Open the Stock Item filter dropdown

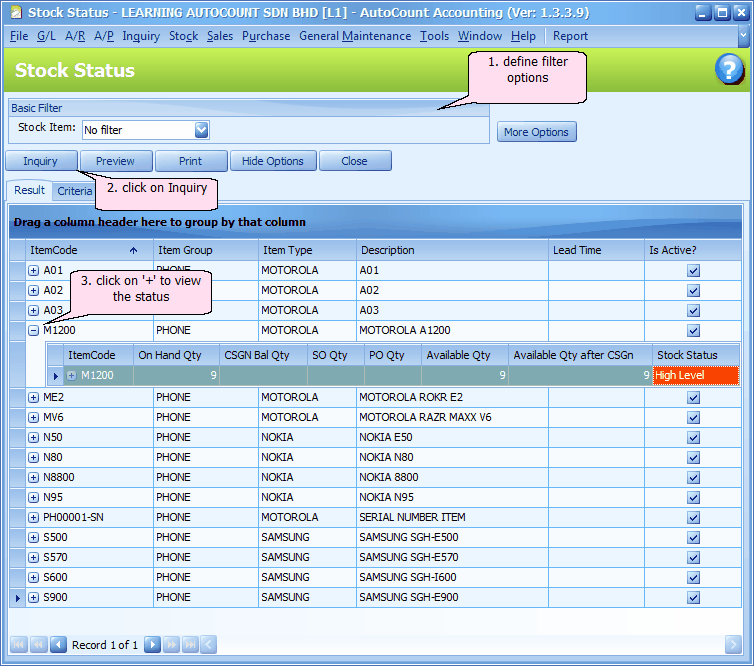tap(201, 130)
